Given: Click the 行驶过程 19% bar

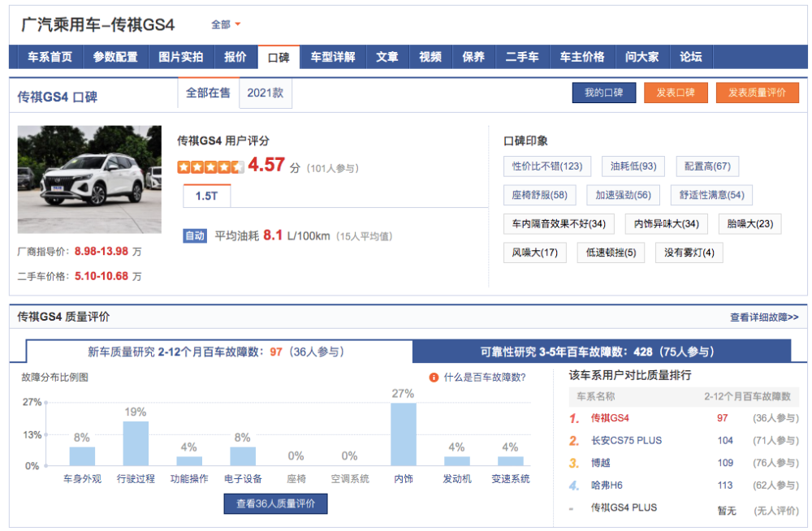Looking at the screenshot, I should (x=136, y=443).
